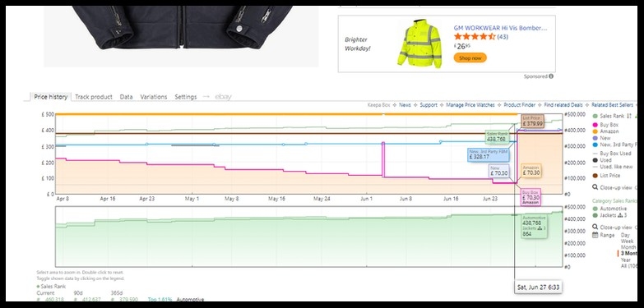Select the Week range option

pyautogui.click(x=628, y=241)
